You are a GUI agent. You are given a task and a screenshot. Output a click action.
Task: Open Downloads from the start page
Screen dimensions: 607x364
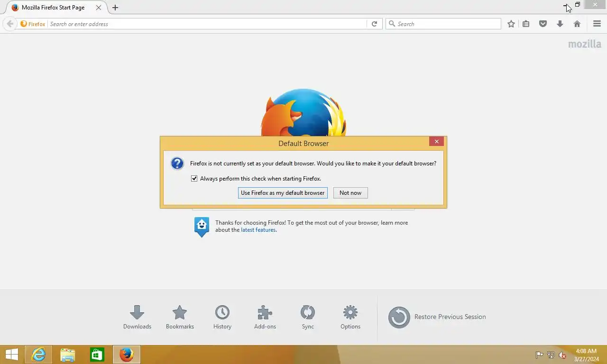point(137,317)
